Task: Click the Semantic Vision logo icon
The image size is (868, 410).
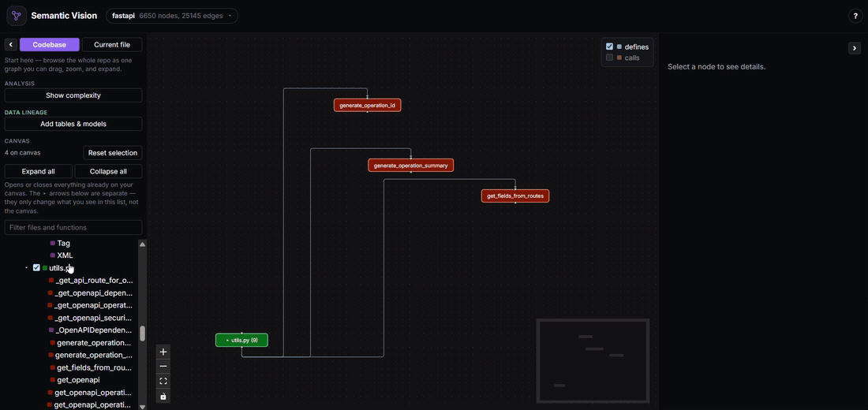Action: pos(16,16)
